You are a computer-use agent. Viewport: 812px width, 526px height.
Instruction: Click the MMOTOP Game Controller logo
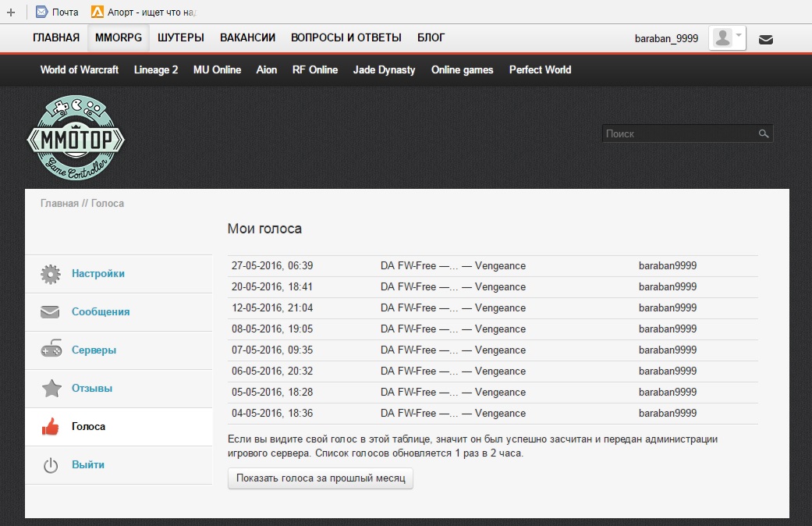tap(76, 139)
